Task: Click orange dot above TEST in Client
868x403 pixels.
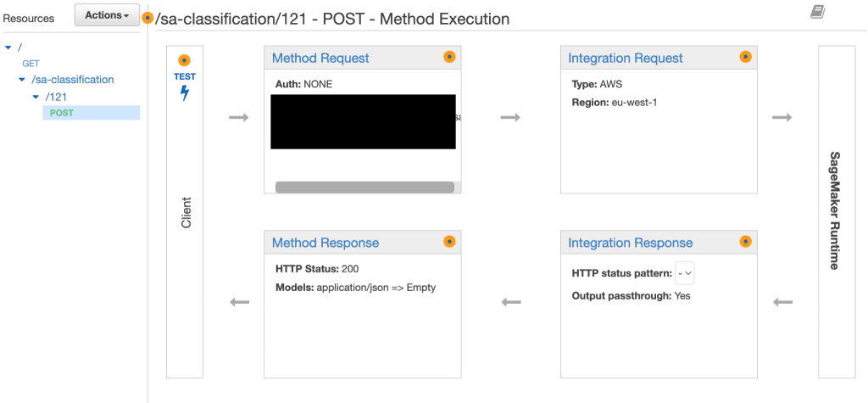Action: [185, 61]
